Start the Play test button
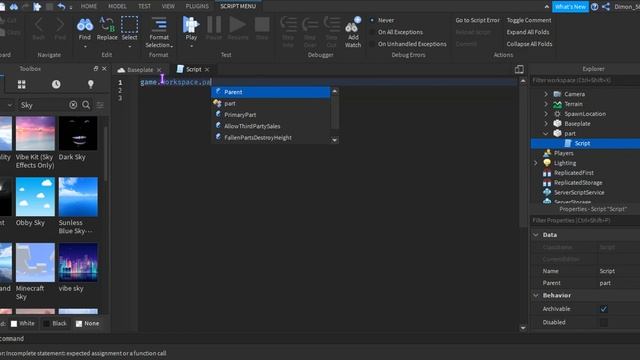The image size is (640, 360). point(191,24)
